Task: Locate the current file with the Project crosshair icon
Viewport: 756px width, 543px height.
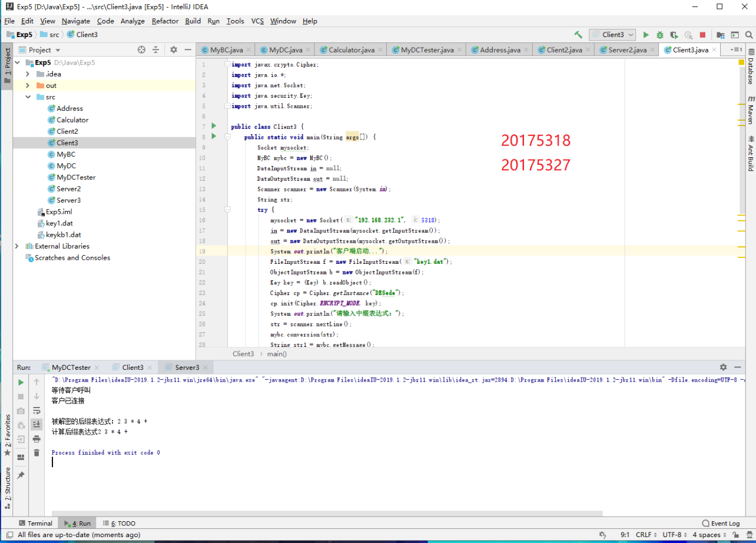Action: tap(141, 50)
